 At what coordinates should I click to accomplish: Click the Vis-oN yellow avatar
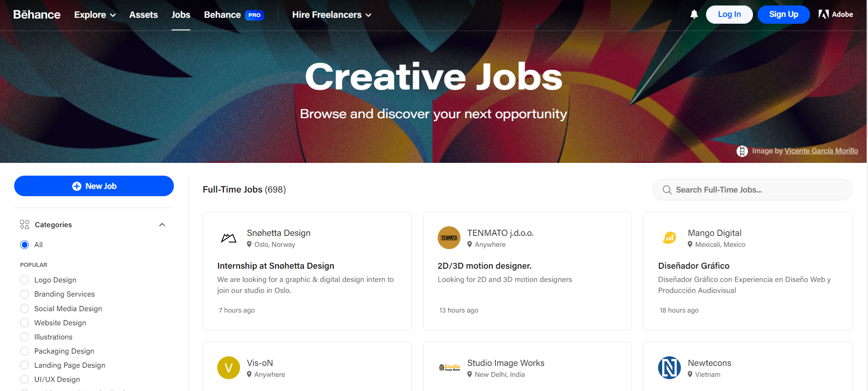click(x=228, y=367)
